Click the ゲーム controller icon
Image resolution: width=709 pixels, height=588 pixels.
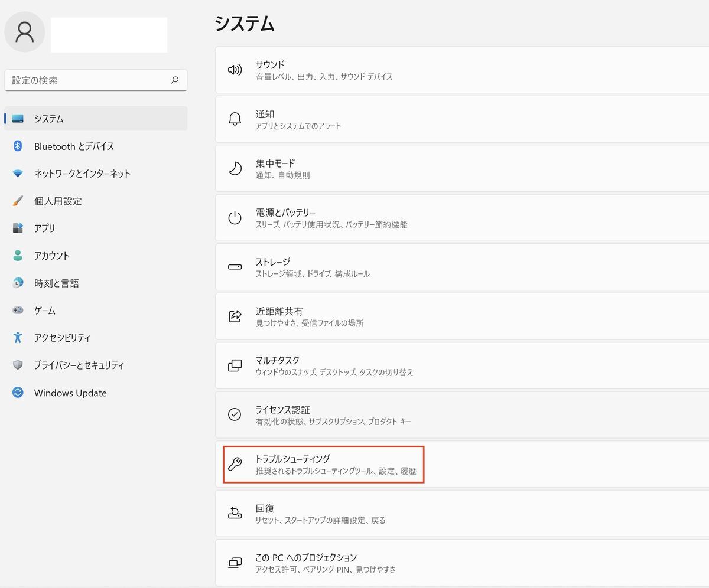[x=18, y=310]
